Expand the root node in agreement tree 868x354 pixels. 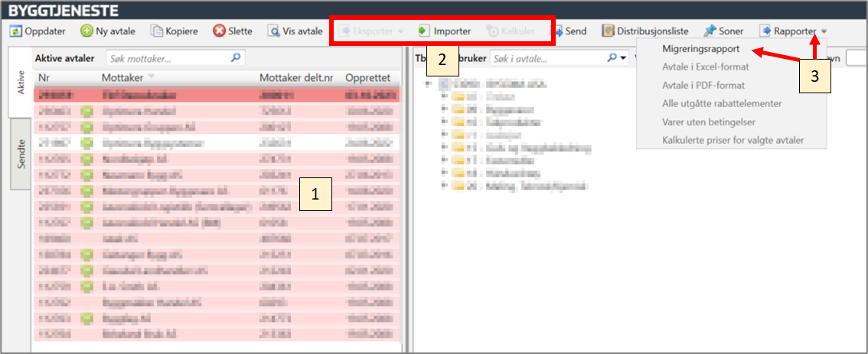click(x=429, y=84)
